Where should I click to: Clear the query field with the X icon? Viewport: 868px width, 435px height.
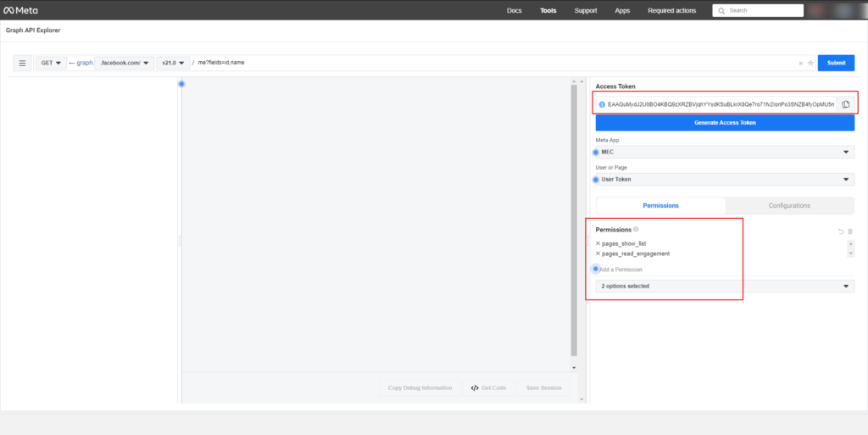801,63
